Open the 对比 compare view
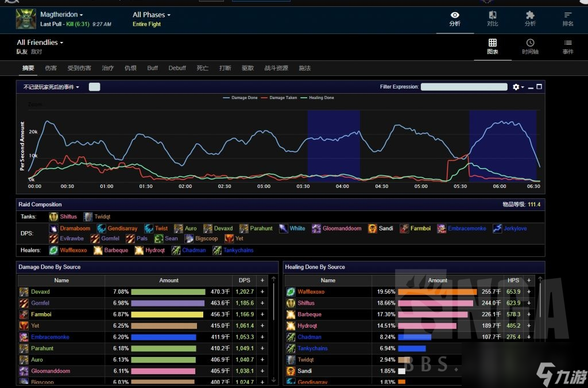The height and width of the screenshot is (388, 588). click(492, 19)
